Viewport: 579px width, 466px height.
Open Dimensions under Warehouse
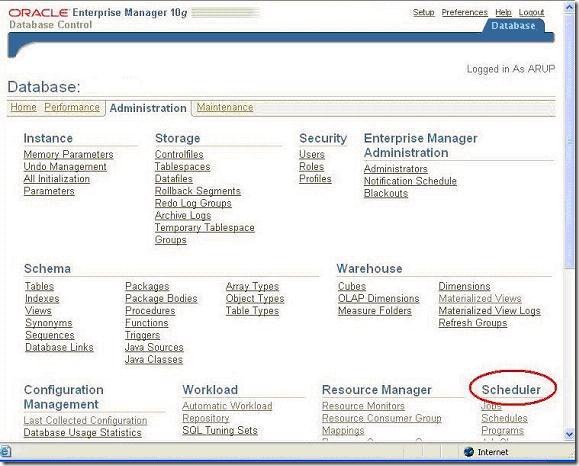(464, 286)
